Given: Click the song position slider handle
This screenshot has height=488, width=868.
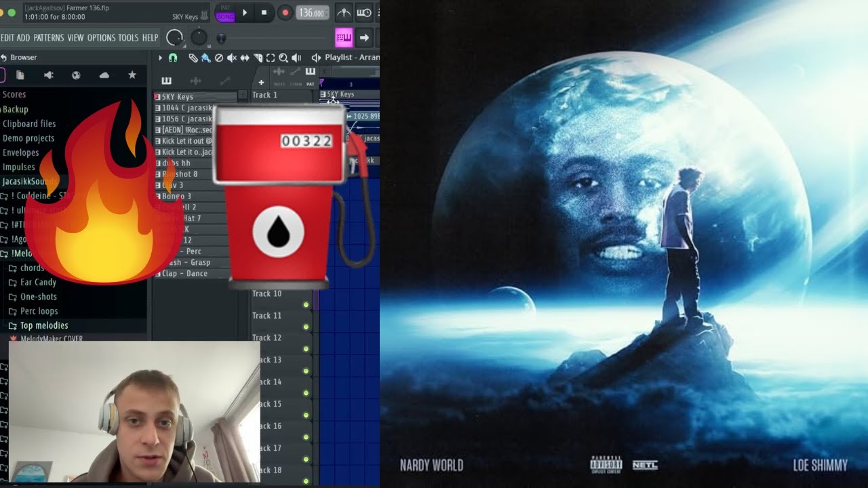Looking at the screenshot, I should tap(221, 38).
